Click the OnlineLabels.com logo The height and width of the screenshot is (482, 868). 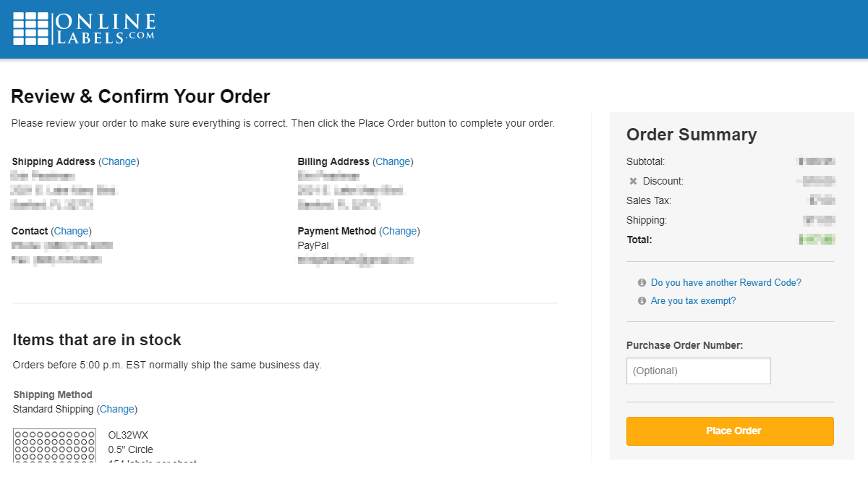[84, 28]
